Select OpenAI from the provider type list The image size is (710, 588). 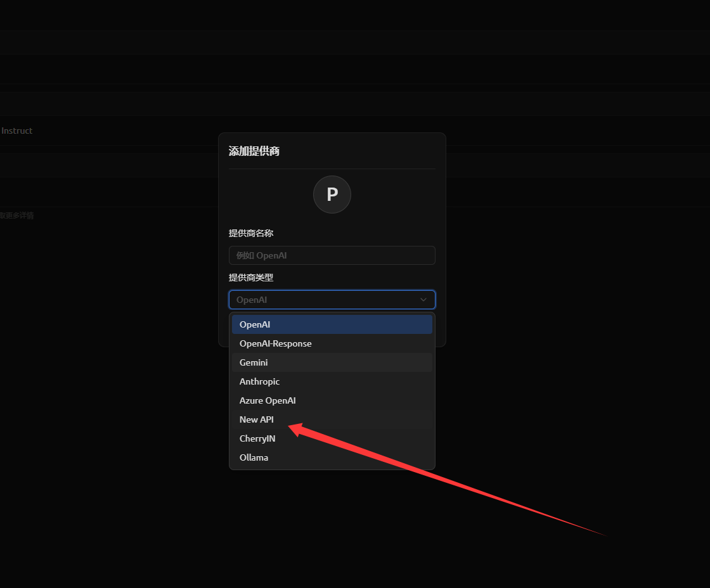click(x=332, y=324)
